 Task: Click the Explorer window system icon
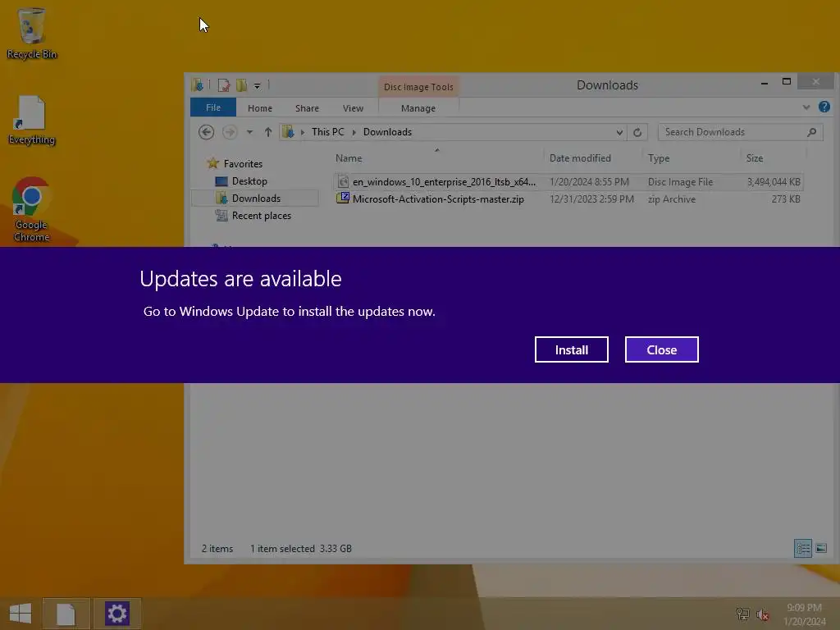(x=197, y=85)
